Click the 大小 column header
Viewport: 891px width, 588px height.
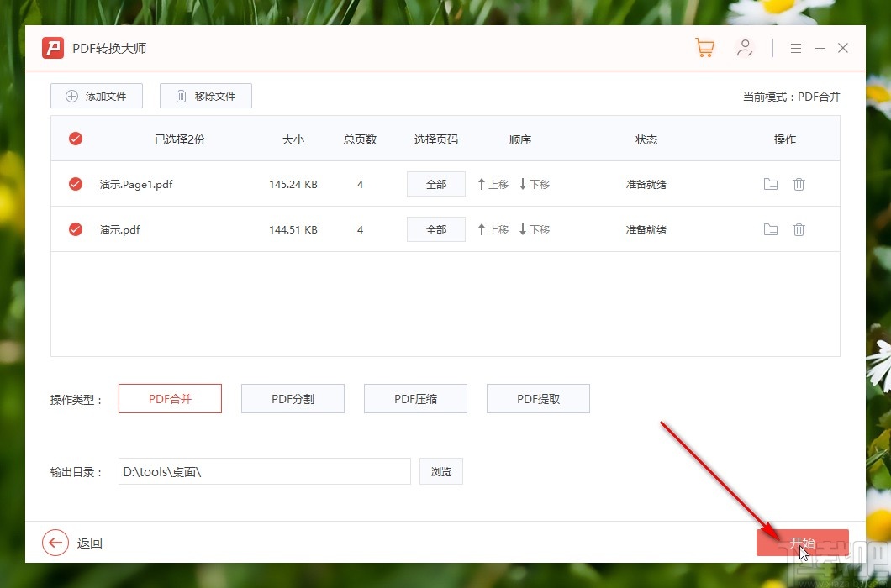[x=293, y=139]
